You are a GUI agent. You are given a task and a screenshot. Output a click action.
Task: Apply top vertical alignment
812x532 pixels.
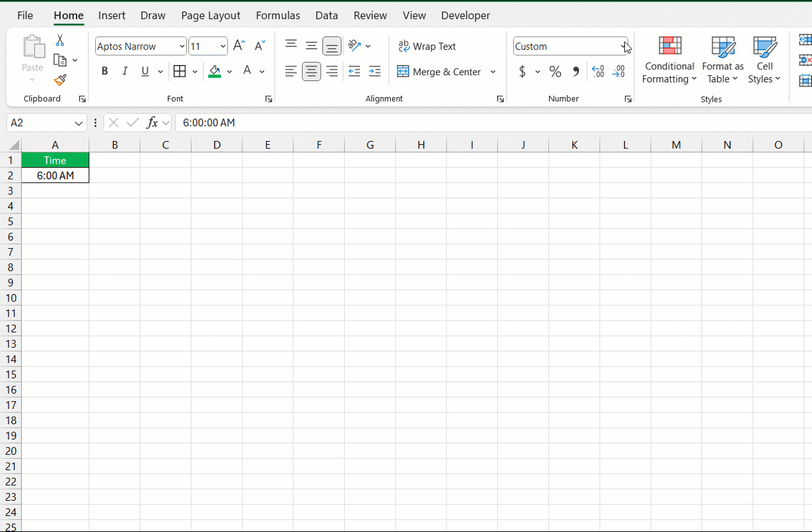tap(291, 45)
